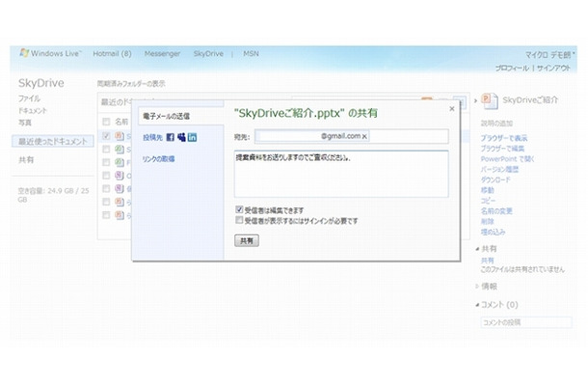Click the 宛先 recipient input field
Viewport: 588px width, 386px height.
coord(352,136)
